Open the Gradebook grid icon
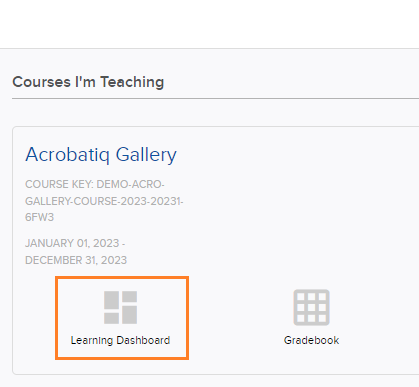The width and height of the screenshot is (419, 387). (311, 307)
